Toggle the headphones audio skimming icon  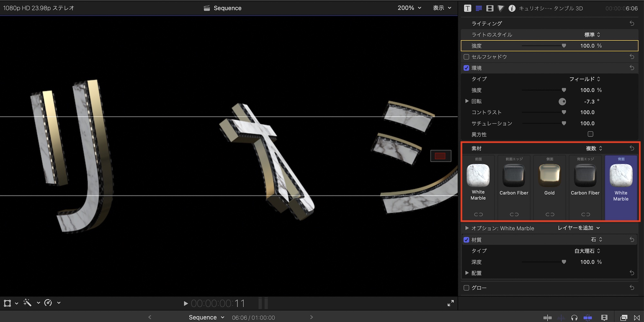(574, 318)
